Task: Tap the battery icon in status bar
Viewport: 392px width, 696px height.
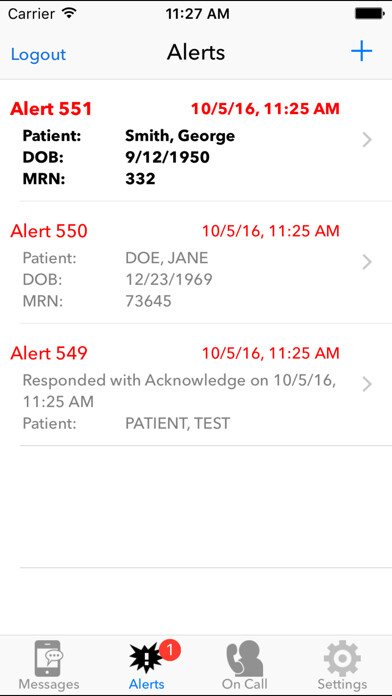Action: [369, 14]
